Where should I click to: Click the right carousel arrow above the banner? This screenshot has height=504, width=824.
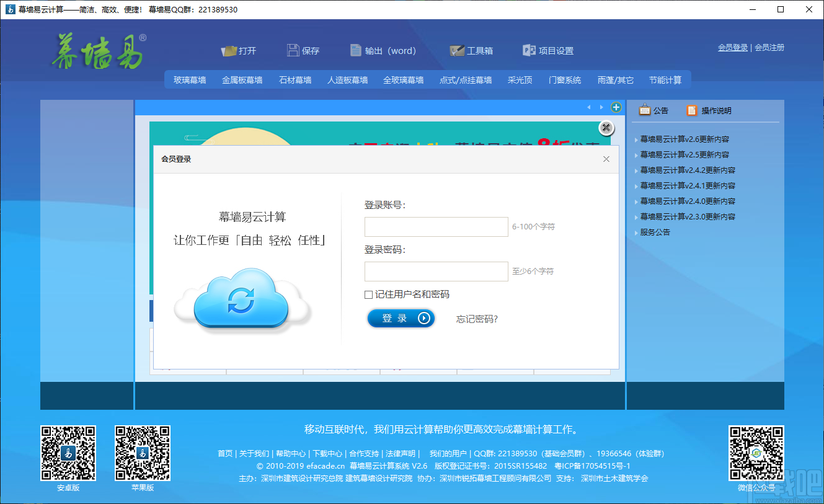click(601, 107)
